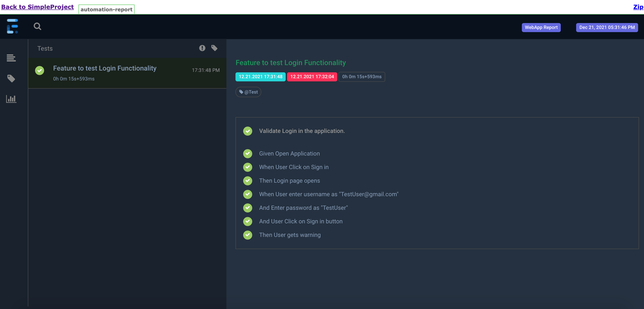This screenshot has height=309, width=644.
Task: Click the pass icon for Validate Login scenario
Action: 247,131
